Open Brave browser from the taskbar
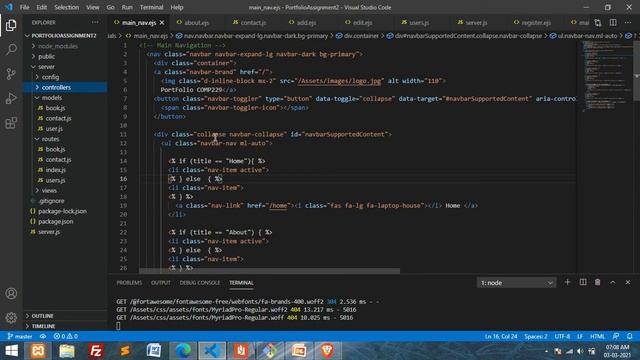Image resolution: width=640 pixels, height=360 pixels. 327,351
